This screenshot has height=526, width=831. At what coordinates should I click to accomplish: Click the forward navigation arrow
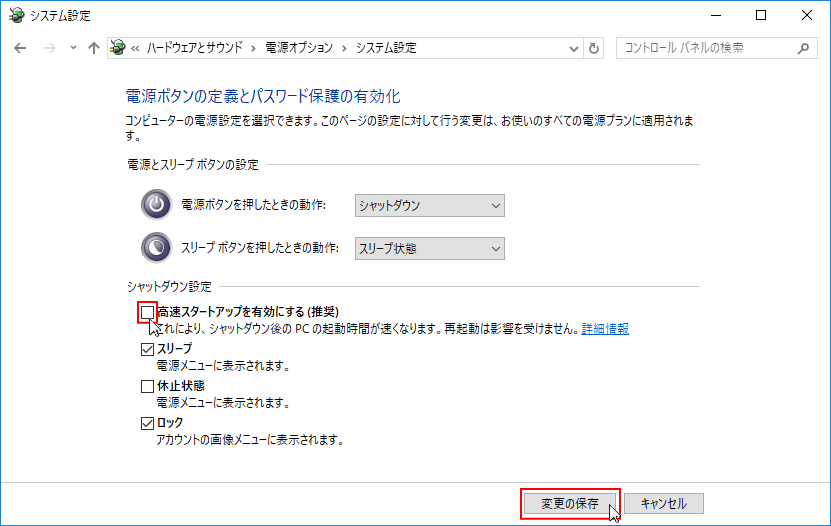(49, 48)
